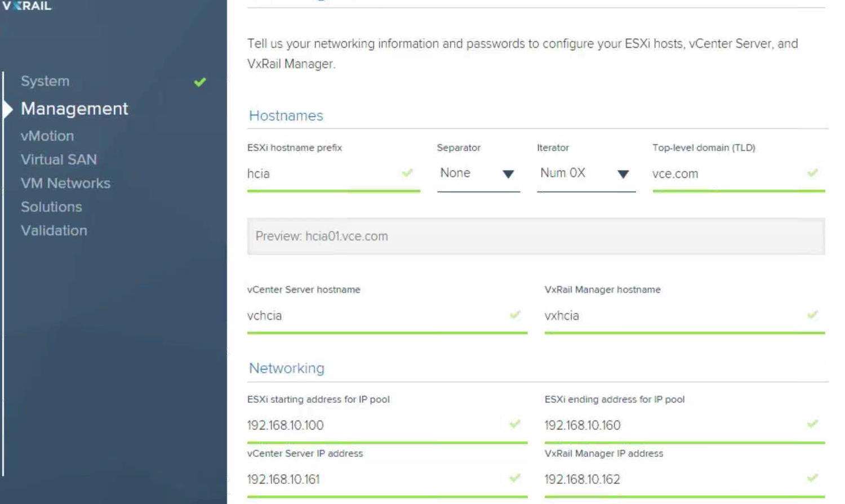Click the VxRail Manager IP address field
Image resolution: width=845 pixels, height=504 pixels.
[670, 479]
